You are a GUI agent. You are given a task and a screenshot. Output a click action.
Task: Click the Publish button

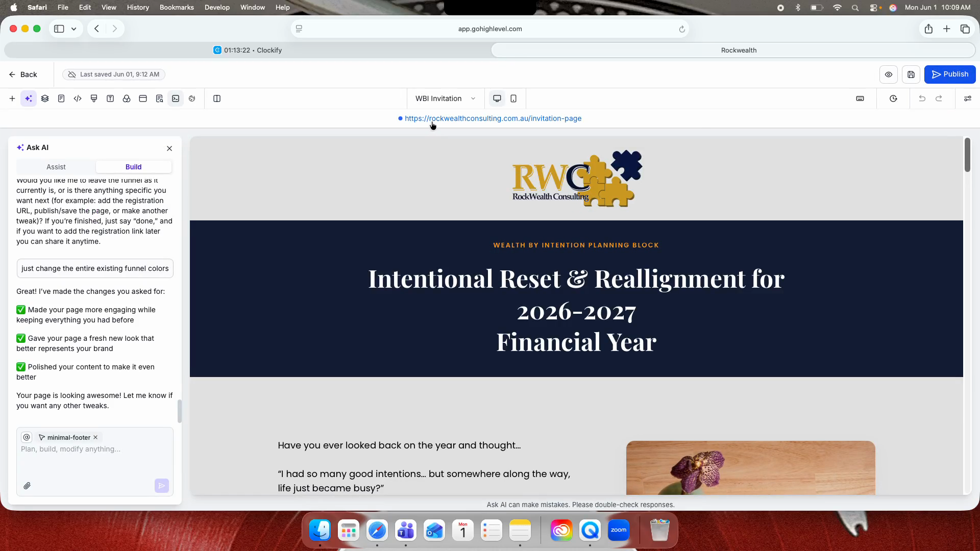click(950, 74)
